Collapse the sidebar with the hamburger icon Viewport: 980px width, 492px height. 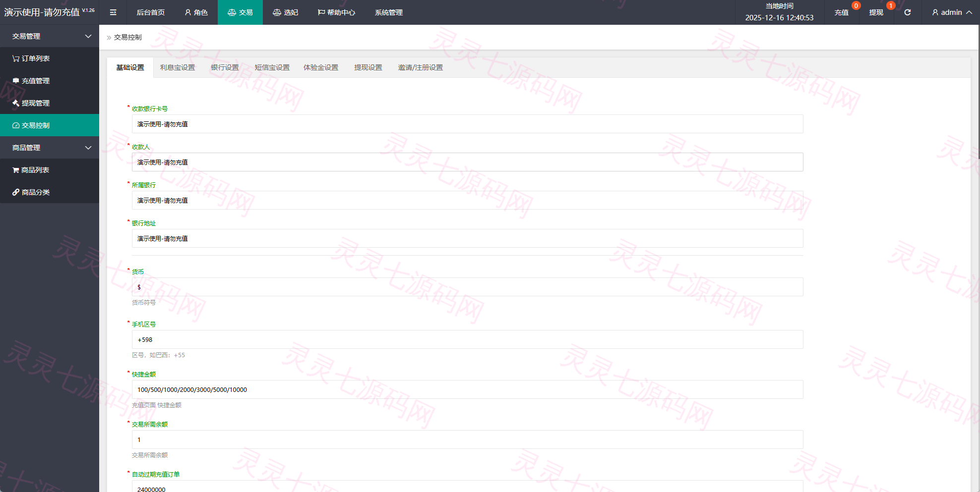(x=113, y=12)
